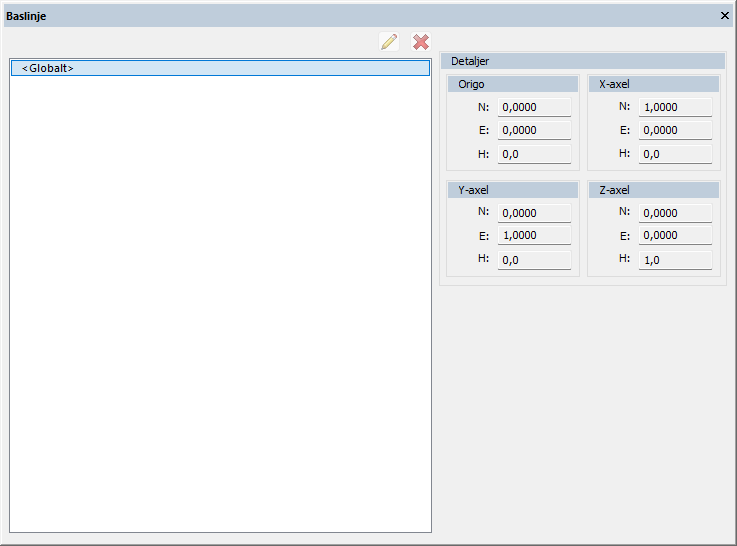Viewport: 737px width, 546px height.
Task: Click the Z-axel E value field
Action: pyautogui.click(x=675, y=236)
